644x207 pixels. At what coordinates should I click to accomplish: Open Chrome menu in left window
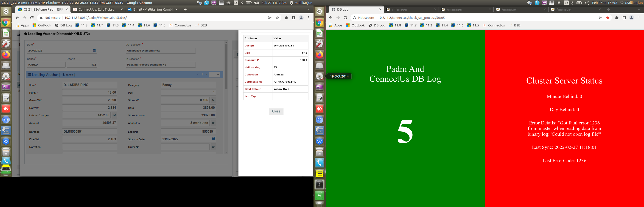[308, 18]
